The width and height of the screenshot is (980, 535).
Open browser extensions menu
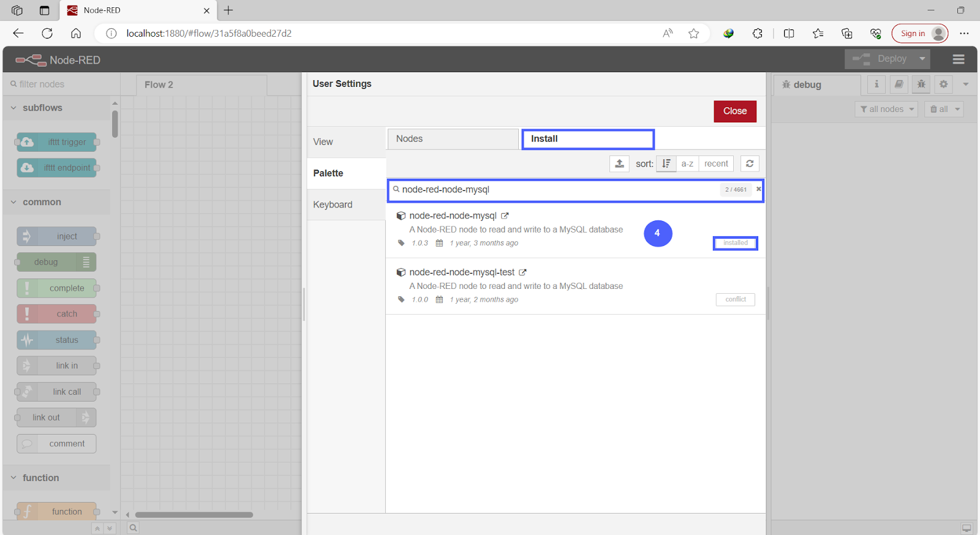(758, 33)
